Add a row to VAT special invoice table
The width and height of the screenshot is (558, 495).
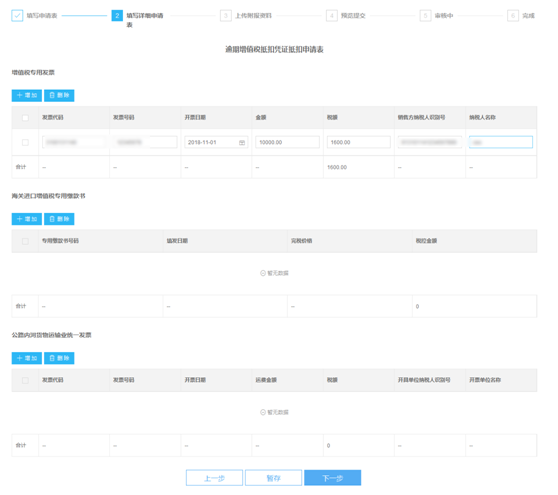pyautogui.click(x=27, y=95)
